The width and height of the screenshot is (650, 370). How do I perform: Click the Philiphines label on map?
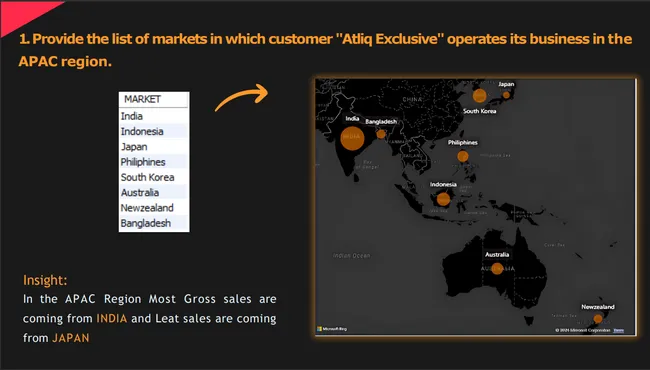coord(463,143)
